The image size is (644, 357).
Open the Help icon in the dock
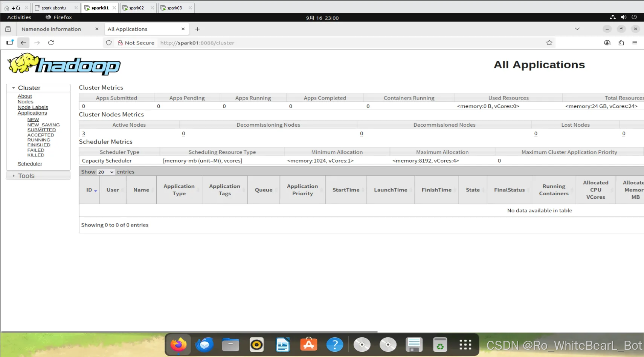(x=335, y=344)
